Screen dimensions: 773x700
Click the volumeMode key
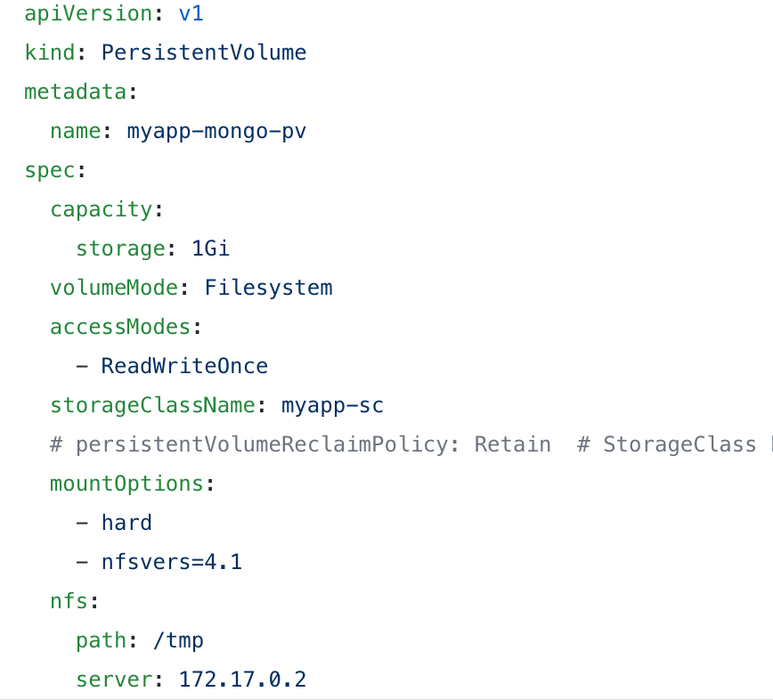(x=114, y=288)
